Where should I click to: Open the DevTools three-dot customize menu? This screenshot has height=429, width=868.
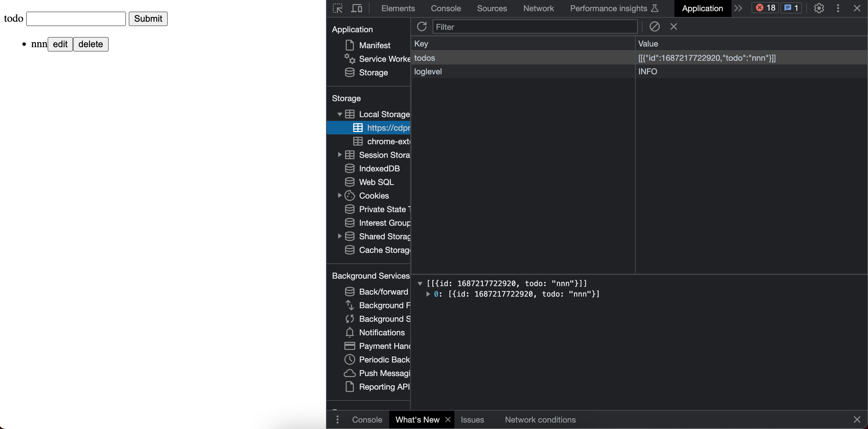point(838,8)
